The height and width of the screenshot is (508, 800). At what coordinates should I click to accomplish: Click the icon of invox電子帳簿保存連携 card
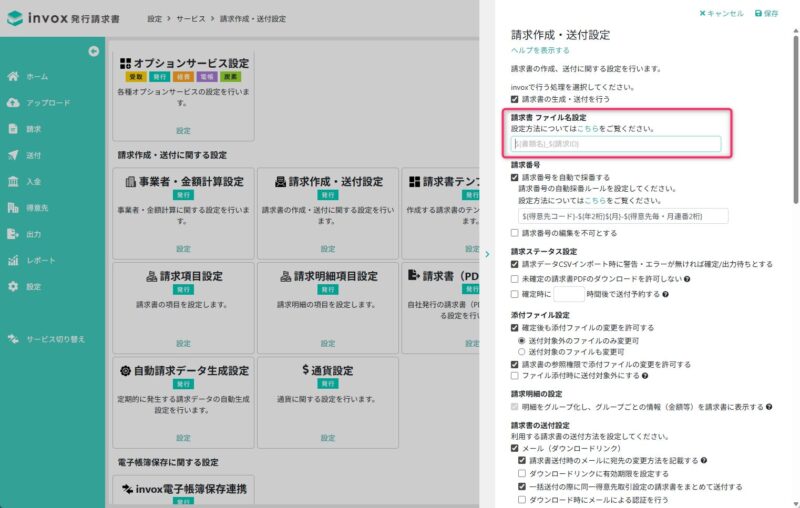[x=128, y=489]
